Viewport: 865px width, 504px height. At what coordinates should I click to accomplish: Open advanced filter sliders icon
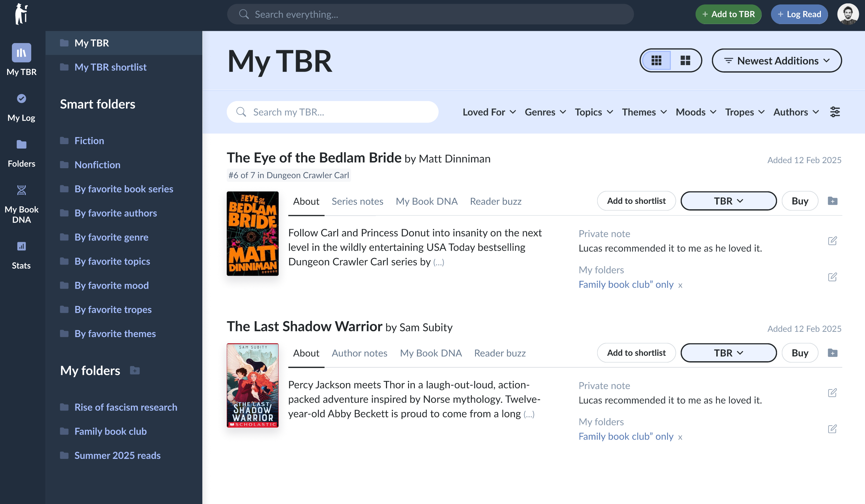click(835, 112)
